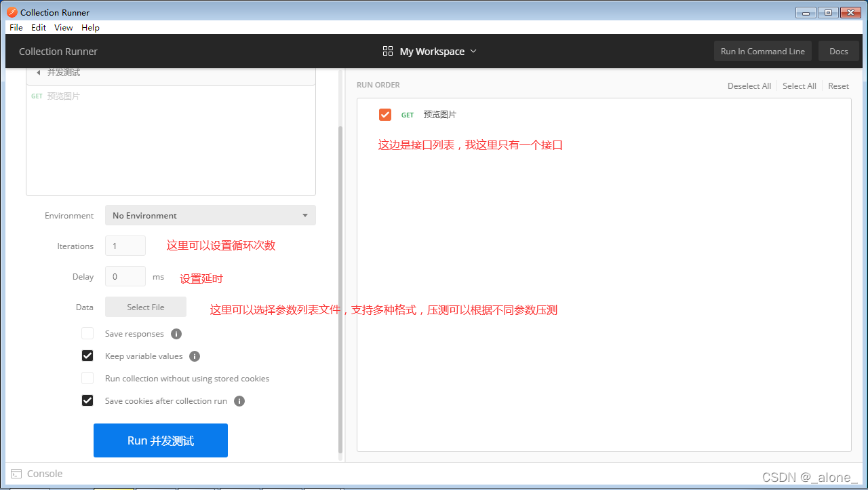
Task: Enable the Save responses checkbox
Action: [x=87, y=333]
